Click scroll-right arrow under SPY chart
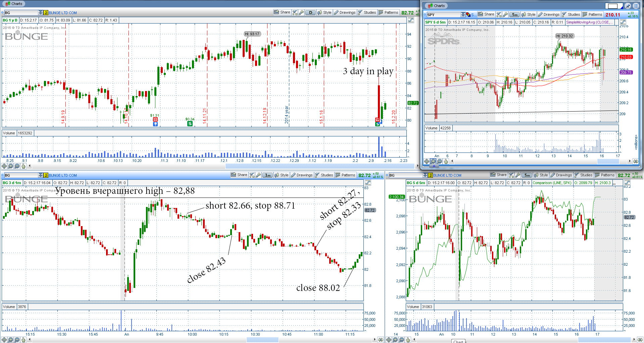644x343 pixels. (x=630, y=161)
